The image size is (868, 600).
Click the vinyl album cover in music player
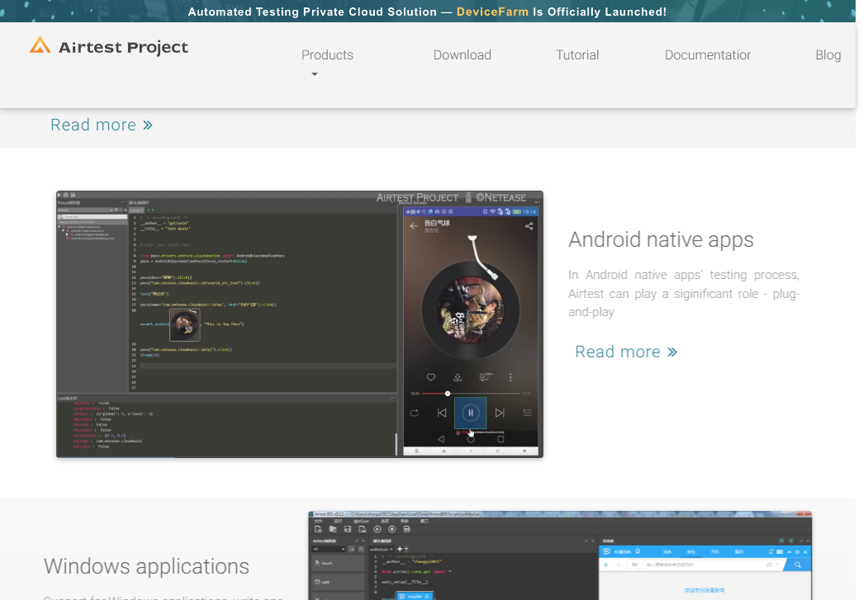(471, 311)
